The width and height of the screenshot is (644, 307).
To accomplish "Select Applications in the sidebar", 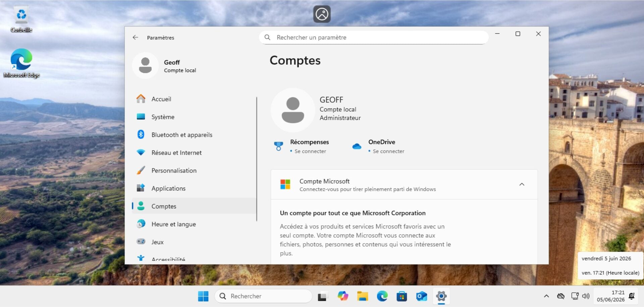I will point(195,188).
